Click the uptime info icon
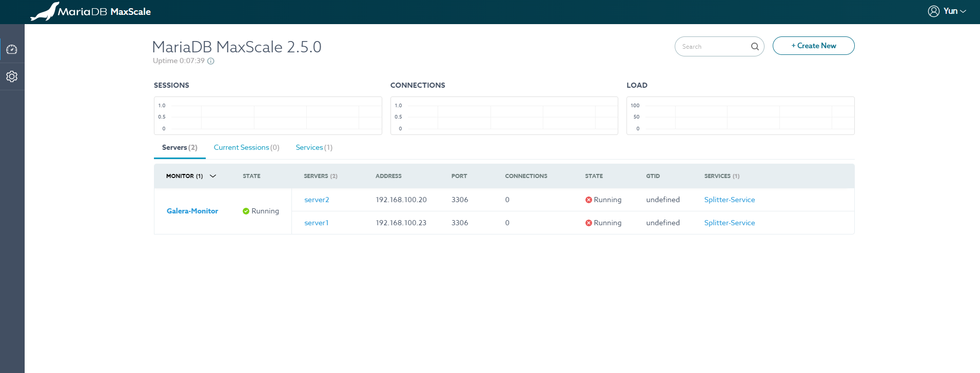 211,61
